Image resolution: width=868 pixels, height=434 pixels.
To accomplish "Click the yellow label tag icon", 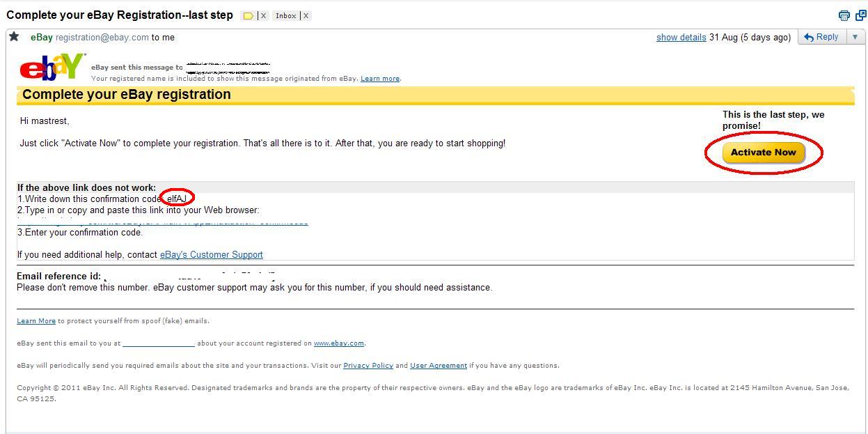I will 248,15.
